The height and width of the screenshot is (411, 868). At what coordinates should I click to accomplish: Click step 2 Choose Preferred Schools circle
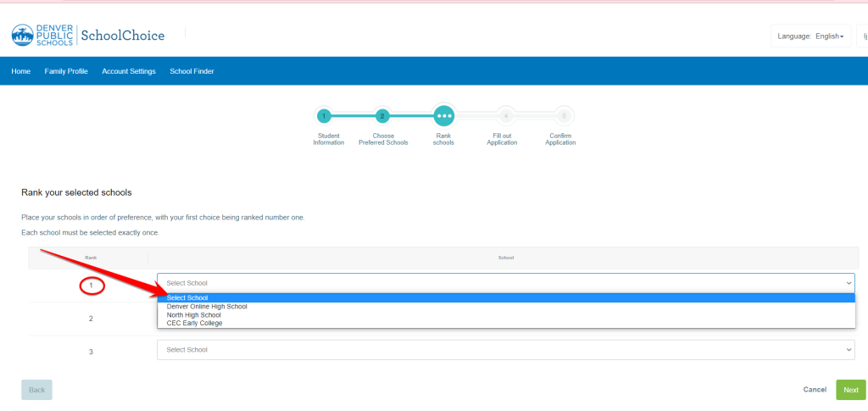click(x=382, y=116)
